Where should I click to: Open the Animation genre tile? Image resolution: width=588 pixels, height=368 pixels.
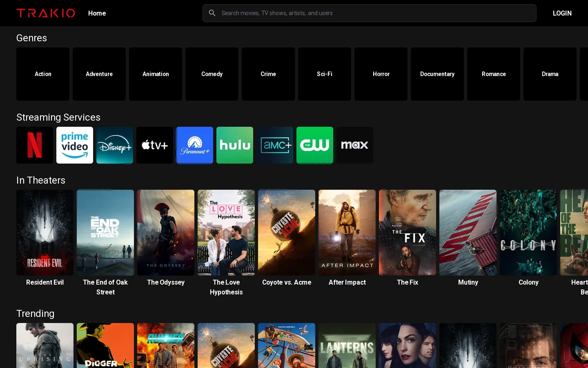(156, 74)
